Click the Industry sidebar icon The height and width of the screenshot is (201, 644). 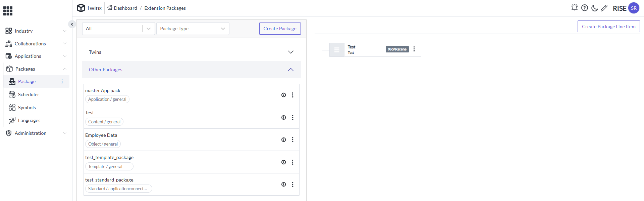pyautogui.click(x=9, y=31)
